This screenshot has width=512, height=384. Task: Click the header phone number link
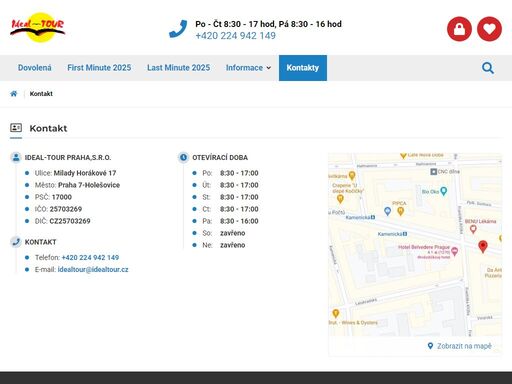tap(235, 36)
